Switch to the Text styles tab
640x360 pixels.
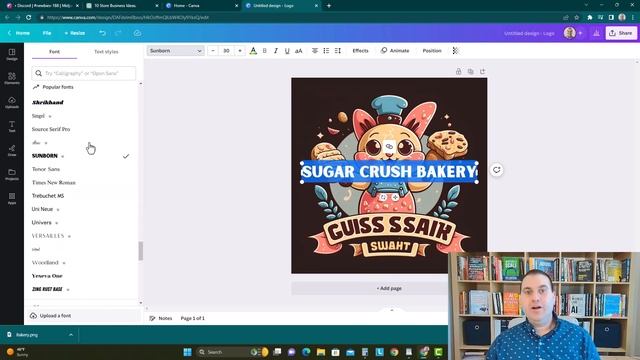click(x=106, y=52)
